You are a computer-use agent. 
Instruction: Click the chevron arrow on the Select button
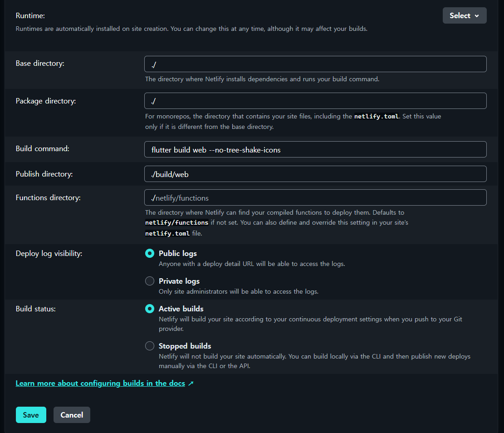477,16
